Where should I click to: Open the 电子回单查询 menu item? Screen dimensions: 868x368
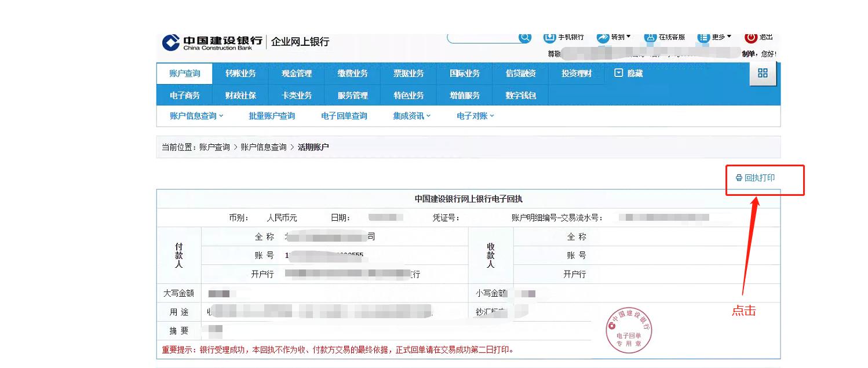coord(345,116)
